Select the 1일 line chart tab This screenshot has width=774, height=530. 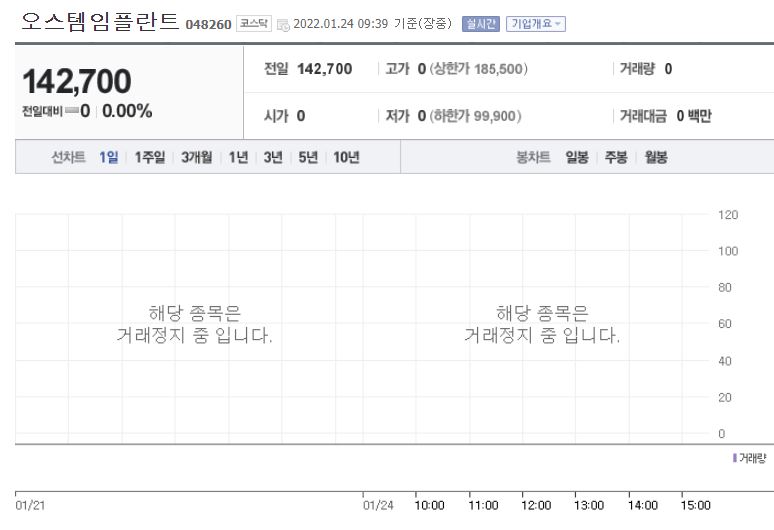pyautogui.click(x=109, y=157)
